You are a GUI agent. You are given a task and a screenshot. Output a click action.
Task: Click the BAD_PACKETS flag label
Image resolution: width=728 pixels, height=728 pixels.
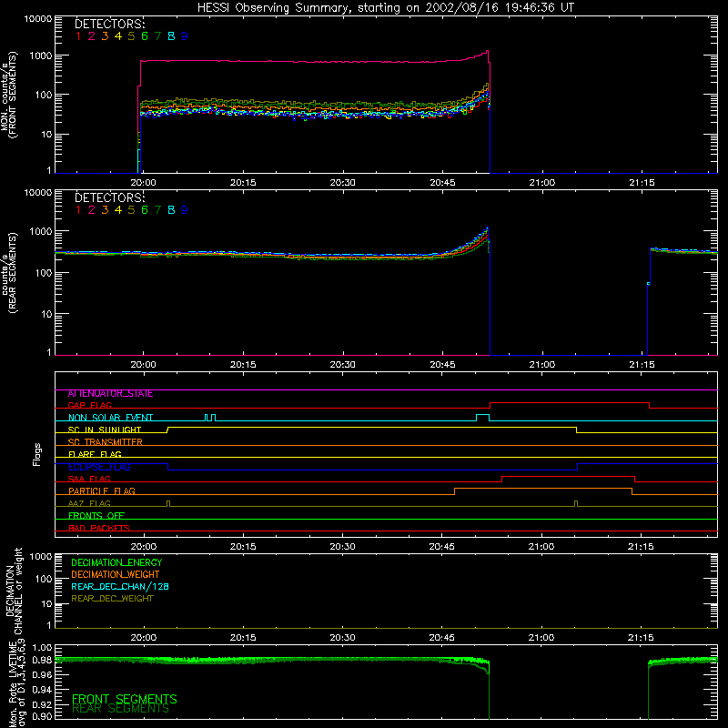click(99, 528)
